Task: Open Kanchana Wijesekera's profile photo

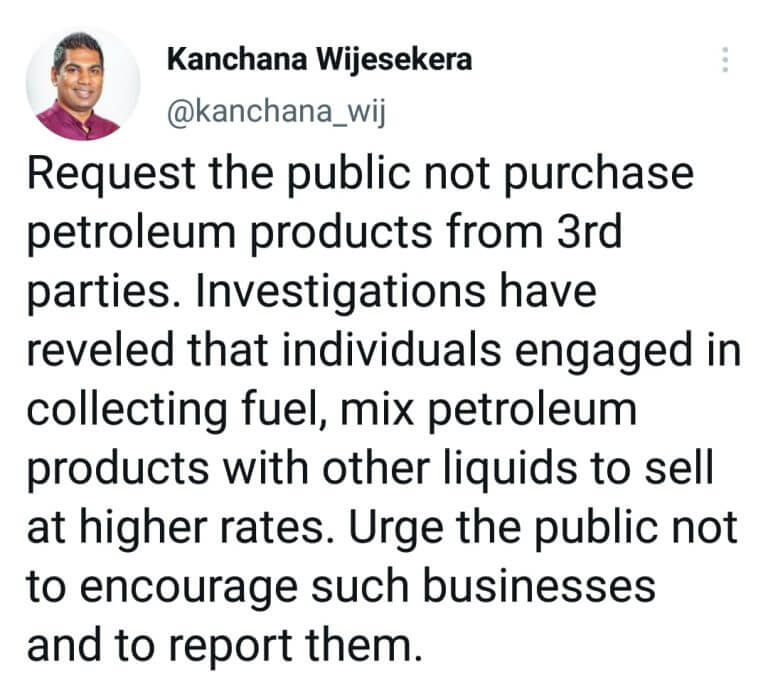Action: coord(83,85)
